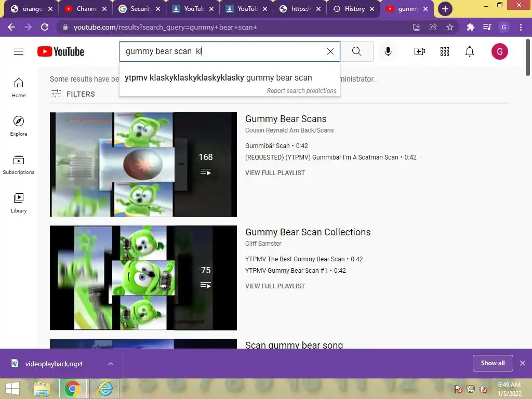This screenshot has width=532, height=399.
Task: Open Explore in the sidebar
Action: pos(19,126)
